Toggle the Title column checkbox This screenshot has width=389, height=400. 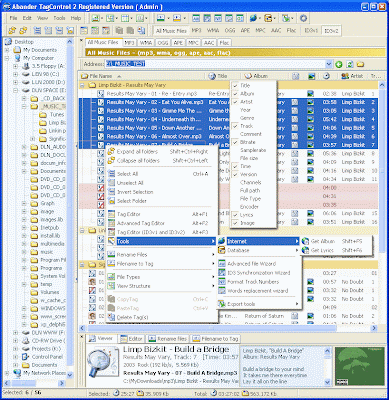tap(236, 86)
